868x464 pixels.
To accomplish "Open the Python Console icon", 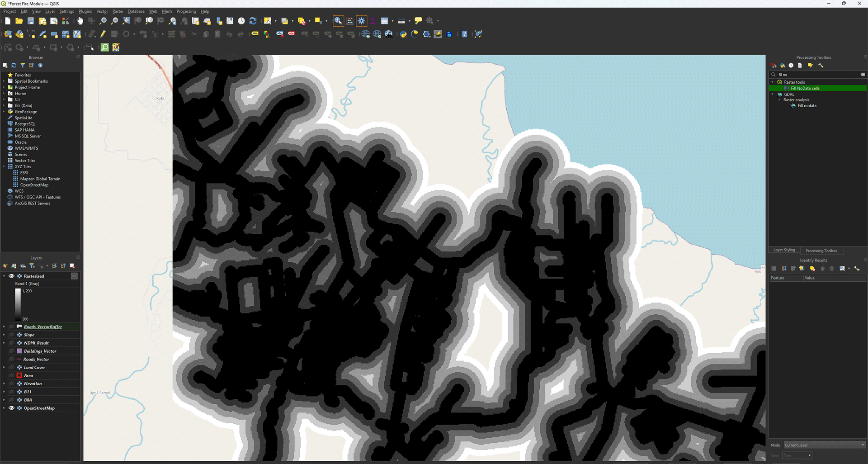I will point(403,34).
